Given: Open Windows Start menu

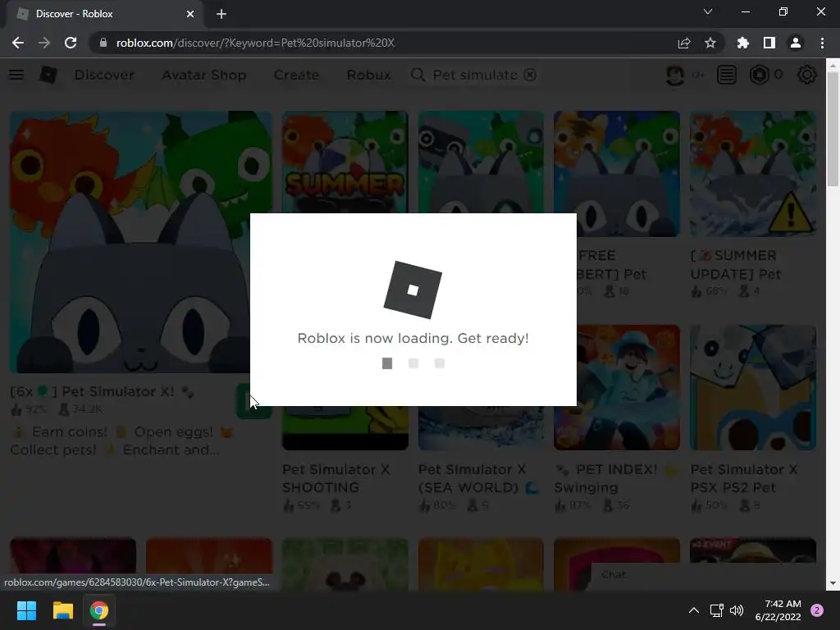Looking at the screenshot, I should (x=26, y=610).
